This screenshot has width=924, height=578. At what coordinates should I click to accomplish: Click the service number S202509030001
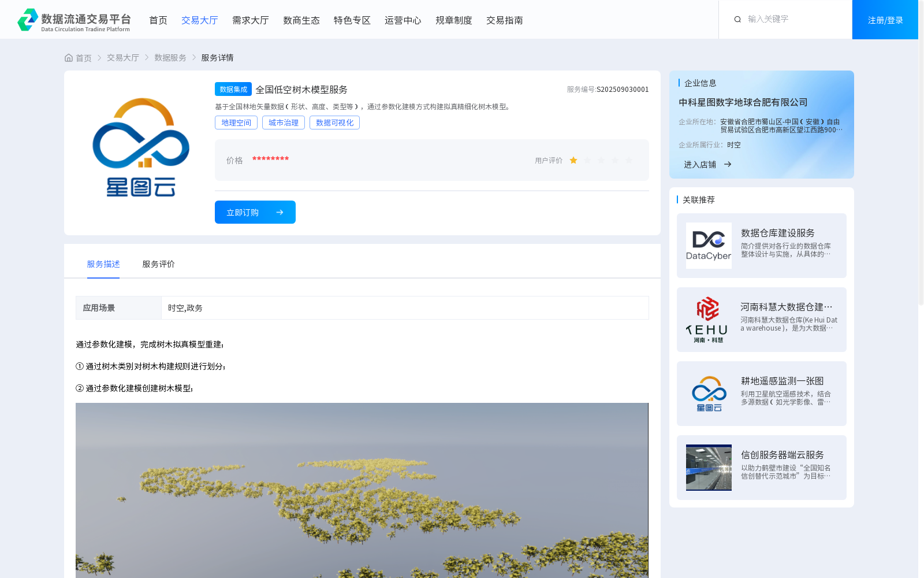[623, 90]
